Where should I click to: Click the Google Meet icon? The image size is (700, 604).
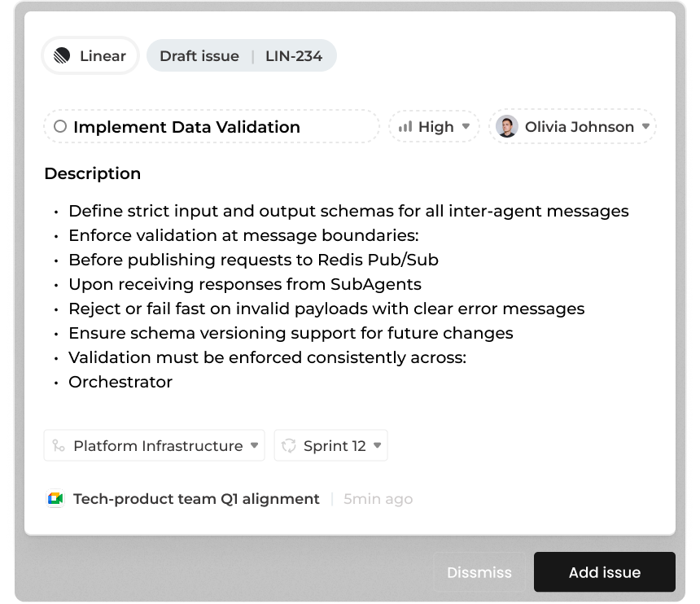(x=55, y=499)
